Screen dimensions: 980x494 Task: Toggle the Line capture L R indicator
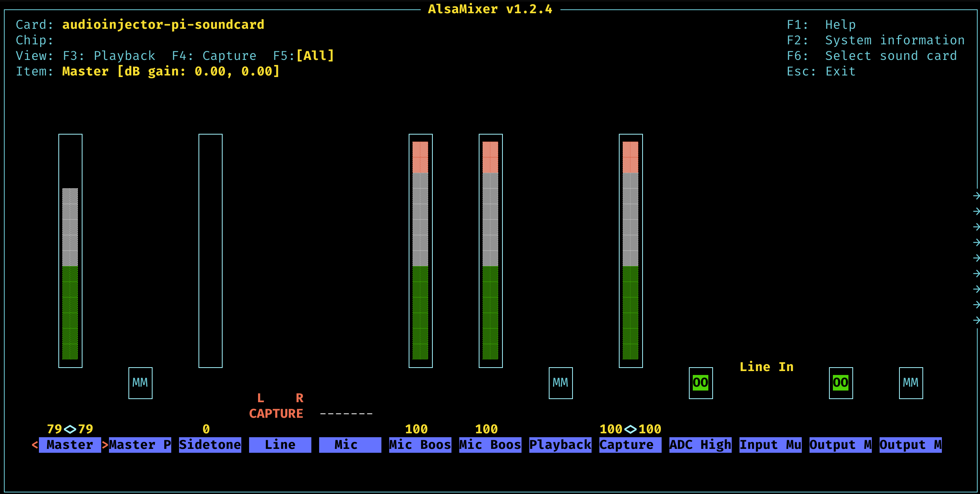coord(280,398)
